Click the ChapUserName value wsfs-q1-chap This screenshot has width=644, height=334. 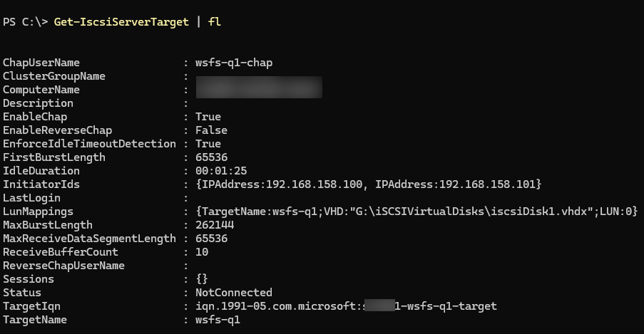[x=233, y=63]
